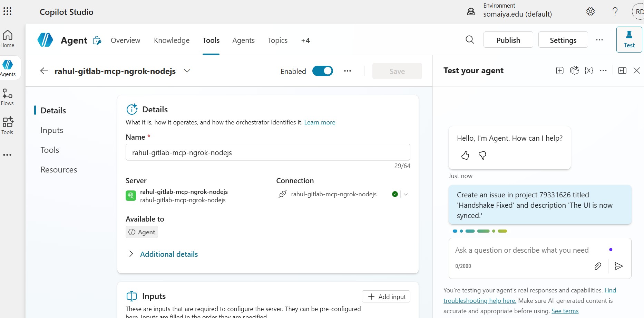Switch to the Topics tab
Screen dimensions: 644x318
pyautogui.click(x=277, y=40)
